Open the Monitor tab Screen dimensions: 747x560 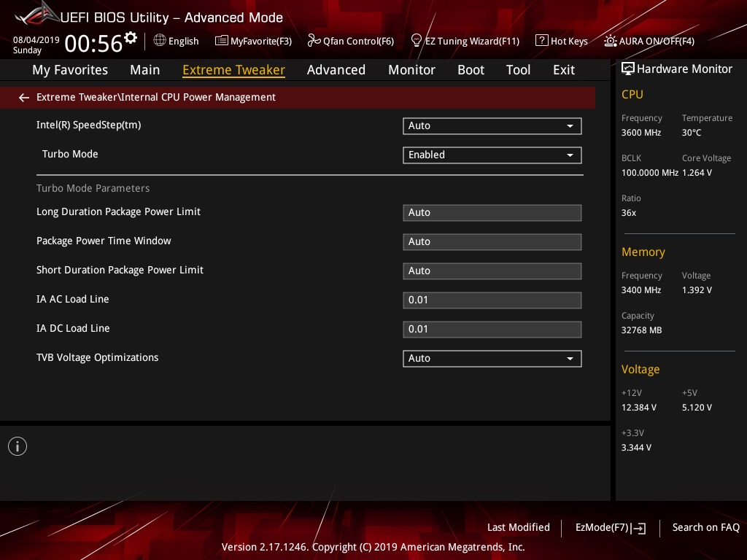pos(411,70)
